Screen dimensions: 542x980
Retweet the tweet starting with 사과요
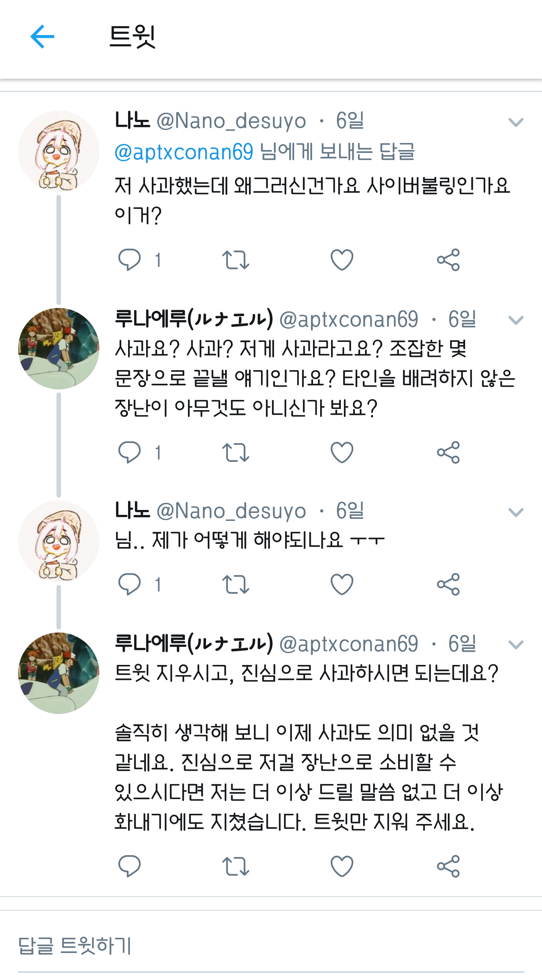pyautogui.click(x=236, y=452)
